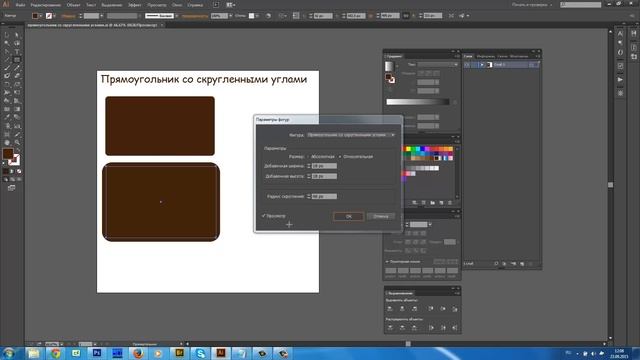The image size is (640, 360).
Task: Select the Scale tool
Action: pyautogui.click(x=17, y=84)
